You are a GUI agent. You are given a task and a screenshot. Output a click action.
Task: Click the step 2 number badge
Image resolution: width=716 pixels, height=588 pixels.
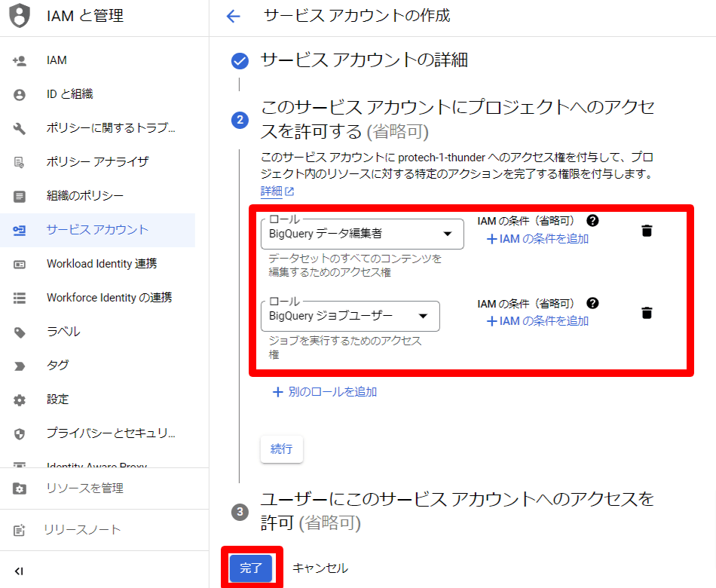pos(240,120)
